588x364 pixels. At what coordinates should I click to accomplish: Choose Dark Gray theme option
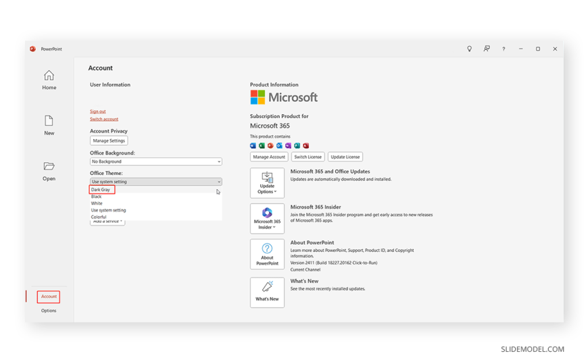[x=156, y=190]
